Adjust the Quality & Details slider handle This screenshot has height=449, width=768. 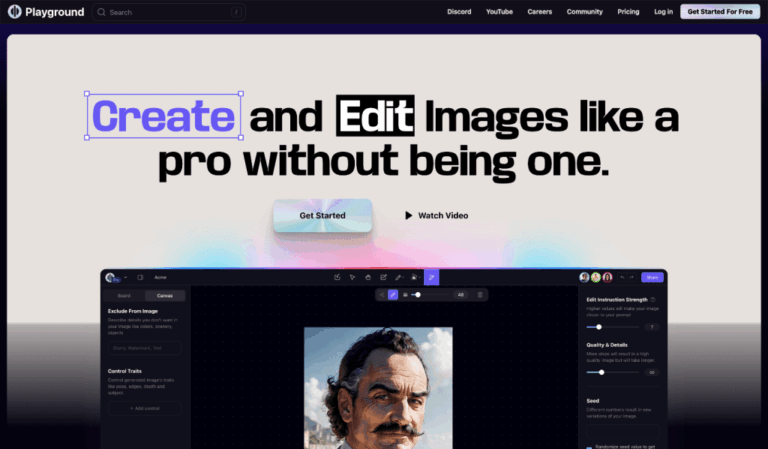click(601, 373)
